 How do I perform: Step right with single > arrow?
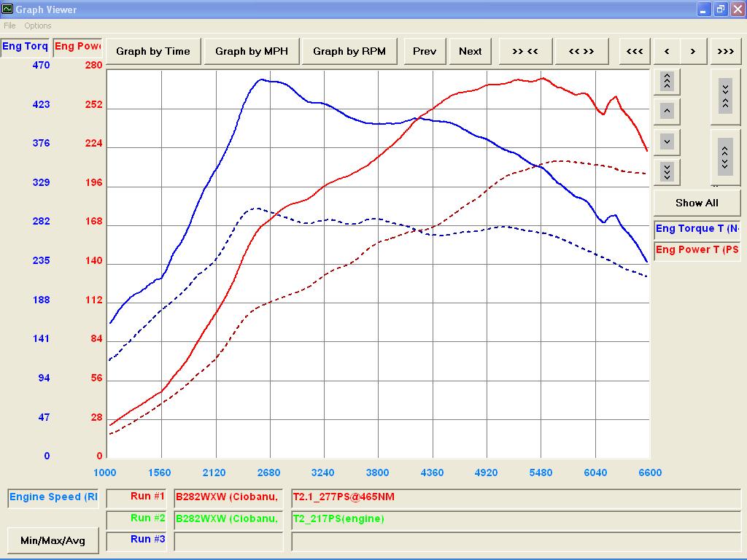693,52
